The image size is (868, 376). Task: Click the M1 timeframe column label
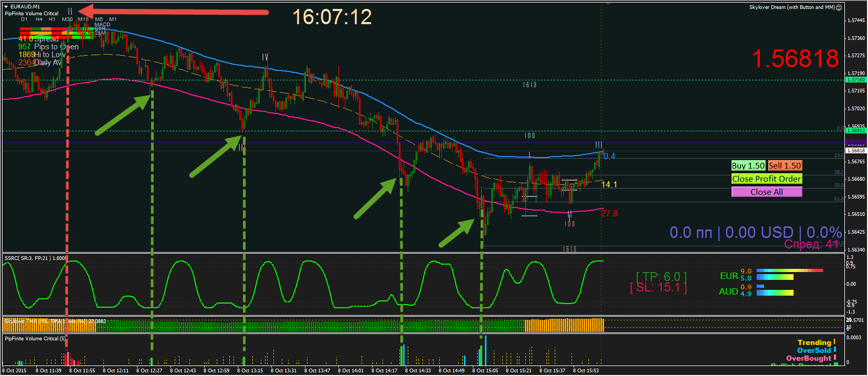113,19
